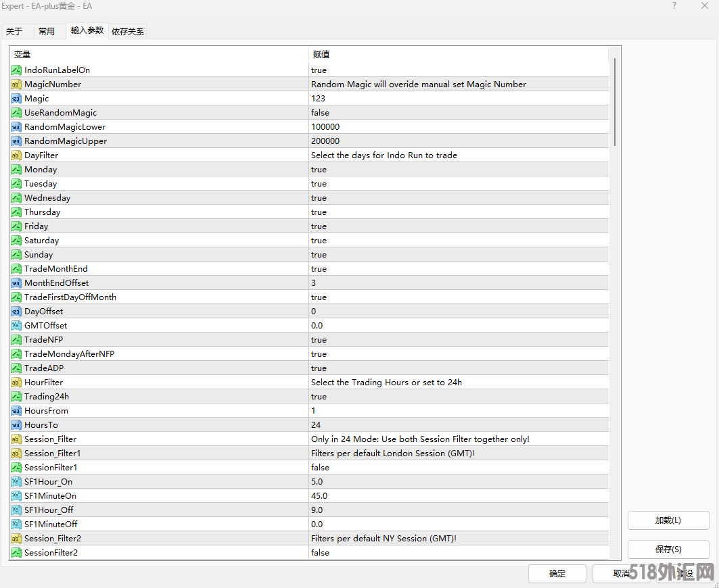Click the boolean icon next to IndoRunLabelOn
Viewport: 719px width, 588px height.
[16, 70]
